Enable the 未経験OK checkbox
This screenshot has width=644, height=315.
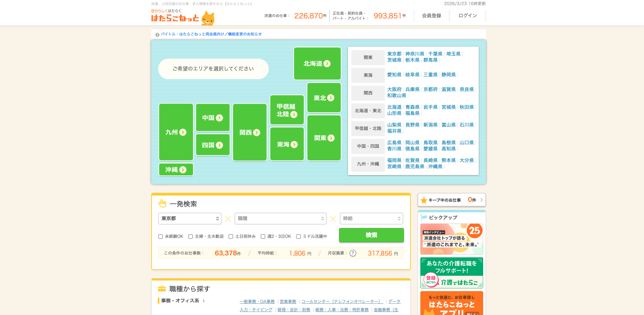pos(160,237)
